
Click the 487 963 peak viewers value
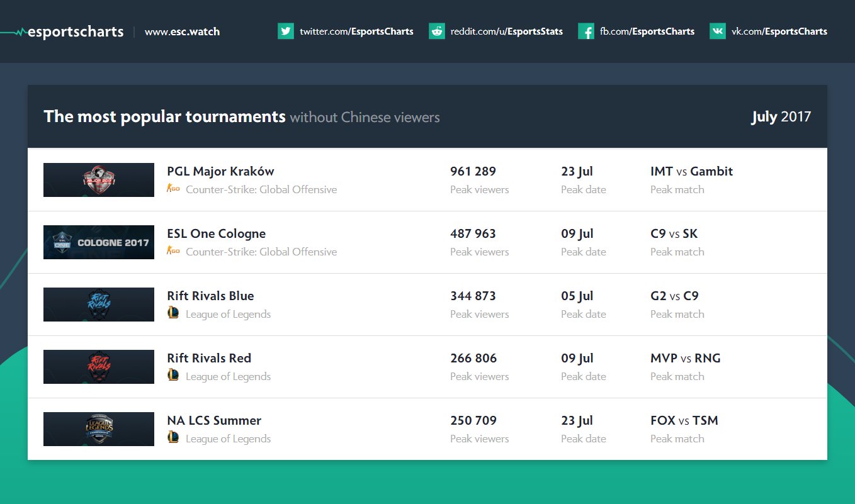tap(473, 233)
